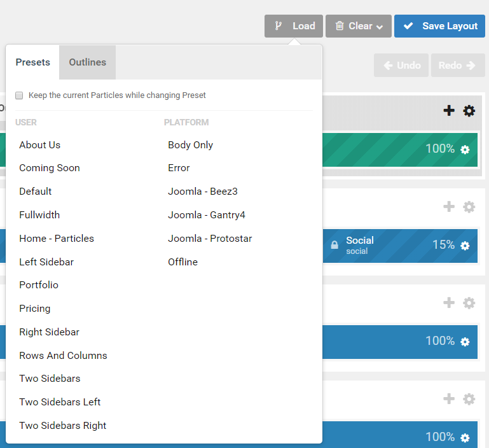
Task: Pick the Portfolio preset
Action: tap(39, 285)
